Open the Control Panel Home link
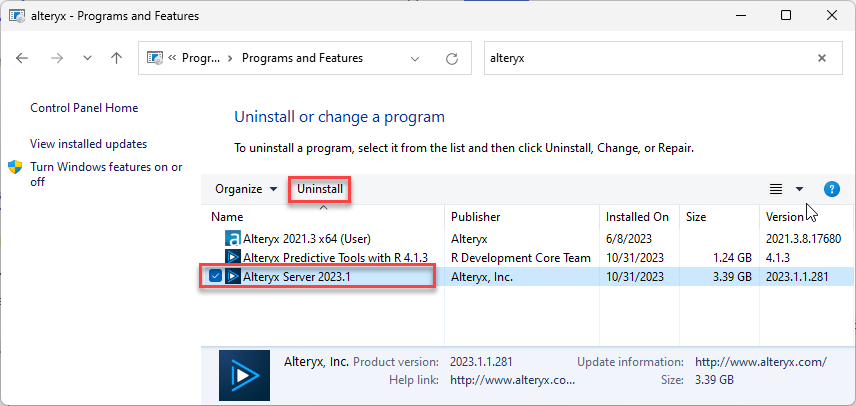 (x=84, y=108)
